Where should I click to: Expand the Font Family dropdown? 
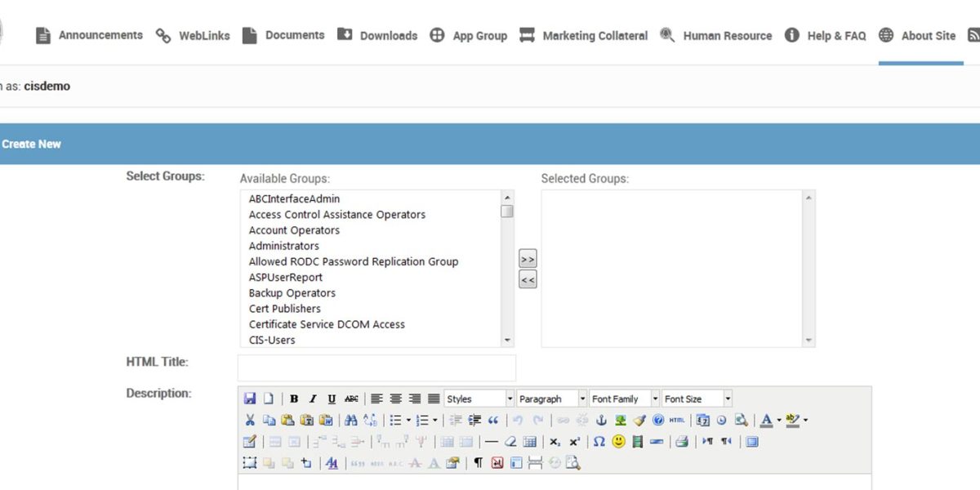pyautogui.click(x=623, y=398)
